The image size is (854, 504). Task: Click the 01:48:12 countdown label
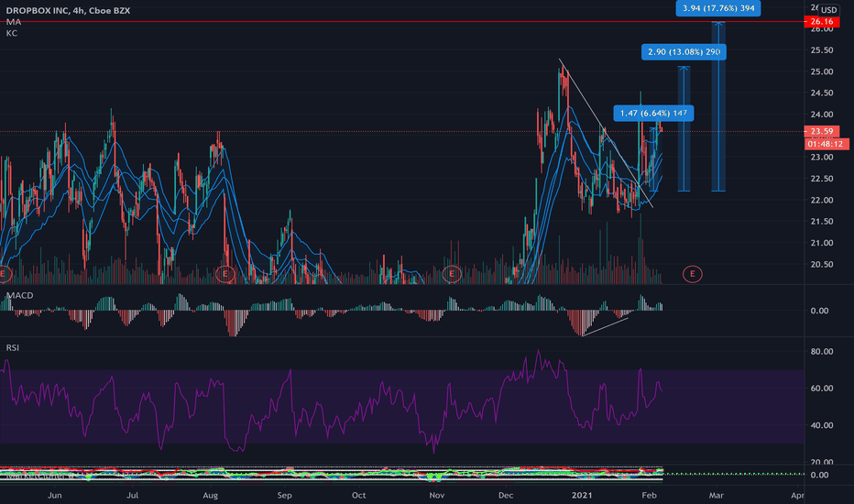pyautogui.click(x=825, y=144)
